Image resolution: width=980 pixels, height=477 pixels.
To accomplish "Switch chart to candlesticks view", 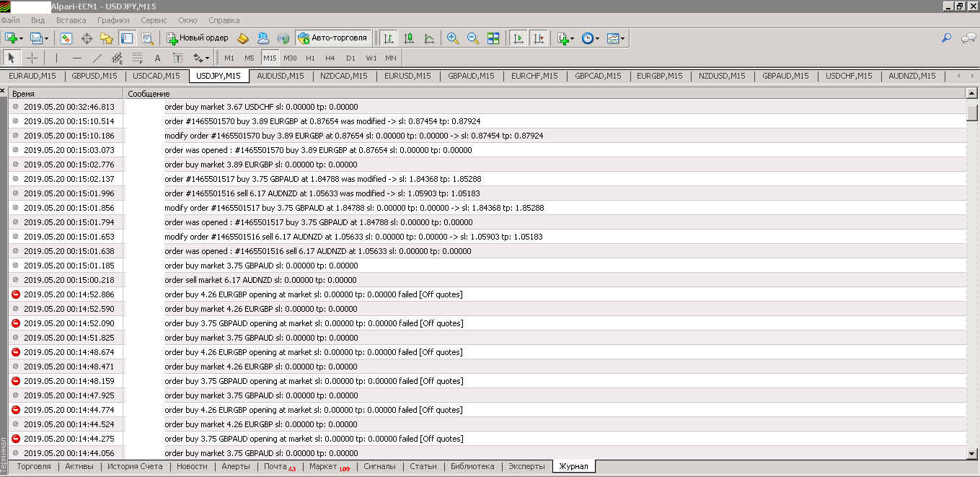I will (x=408, y=38).
